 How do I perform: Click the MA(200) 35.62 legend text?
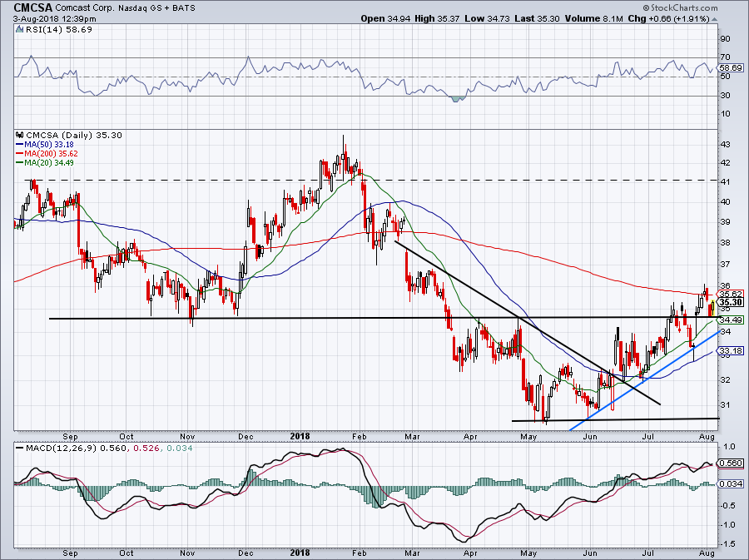pyautogui.click(x=51, y=154)
